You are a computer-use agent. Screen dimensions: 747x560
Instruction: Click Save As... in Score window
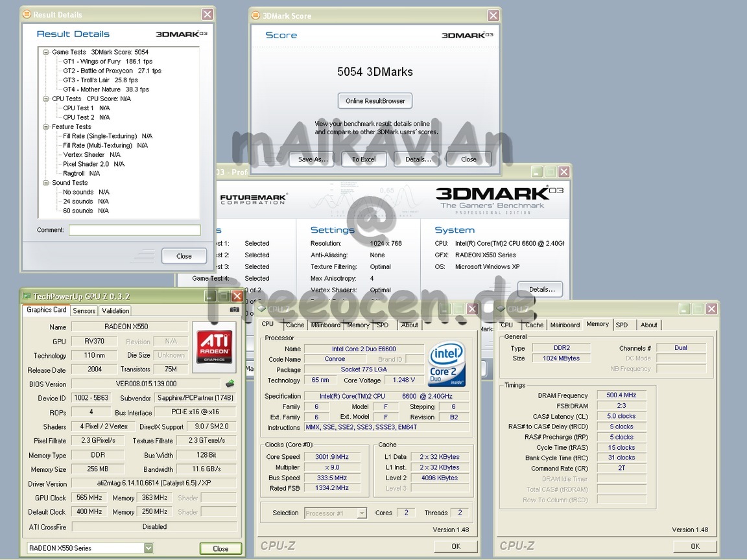312,159
